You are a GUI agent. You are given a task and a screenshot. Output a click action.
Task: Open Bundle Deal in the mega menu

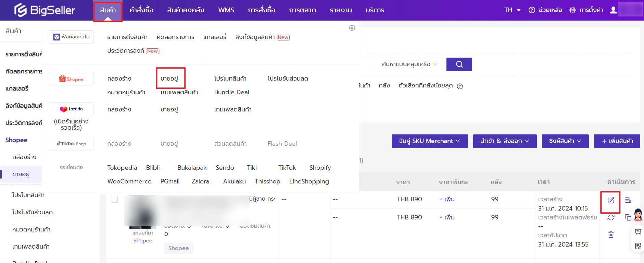(232, 92)
